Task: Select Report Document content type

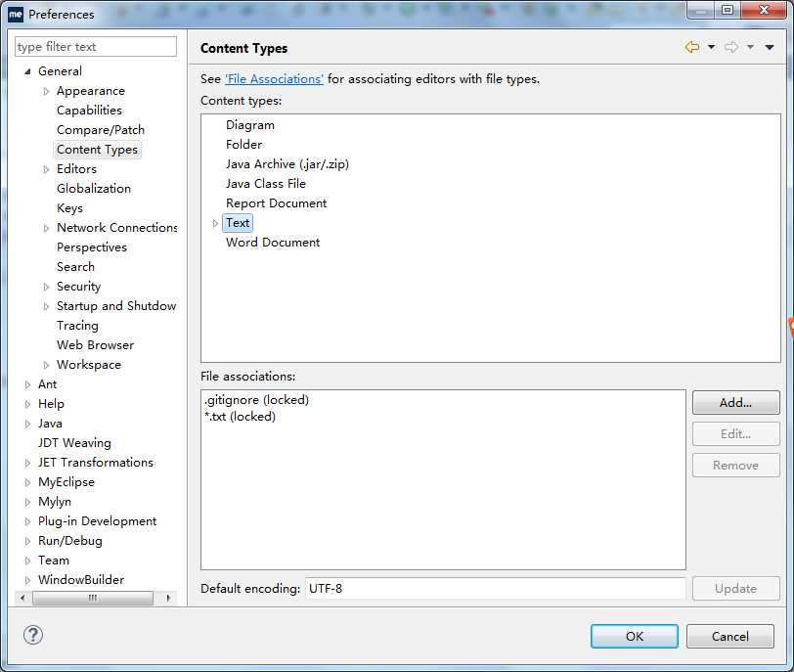Action: [276, 203]
